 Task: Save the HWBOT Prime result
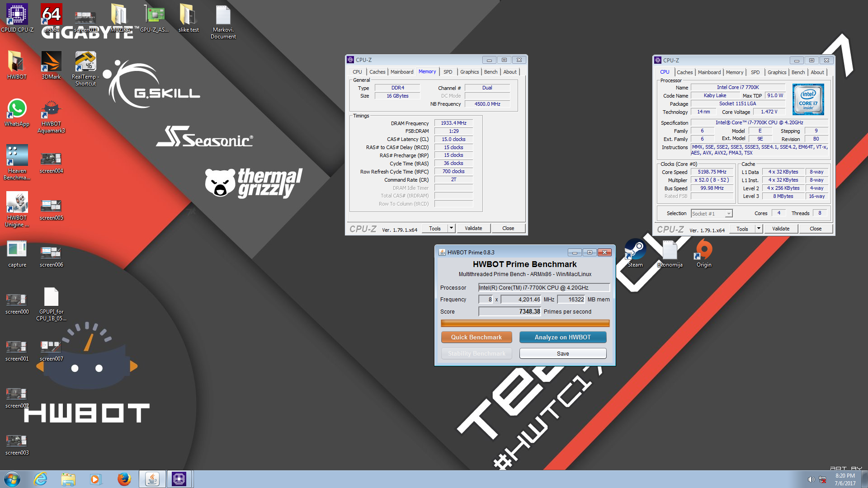[562, 353]
